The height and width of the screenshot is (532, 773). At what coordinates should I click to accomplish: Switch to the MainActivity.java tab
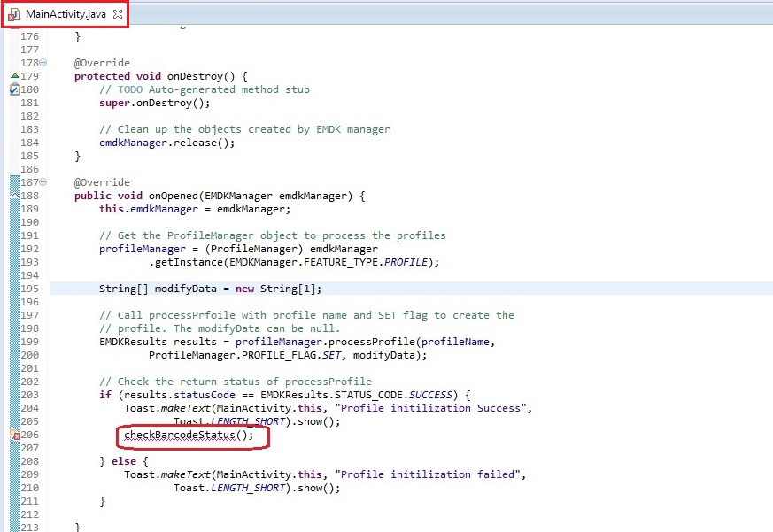click(x=66, y=15)
